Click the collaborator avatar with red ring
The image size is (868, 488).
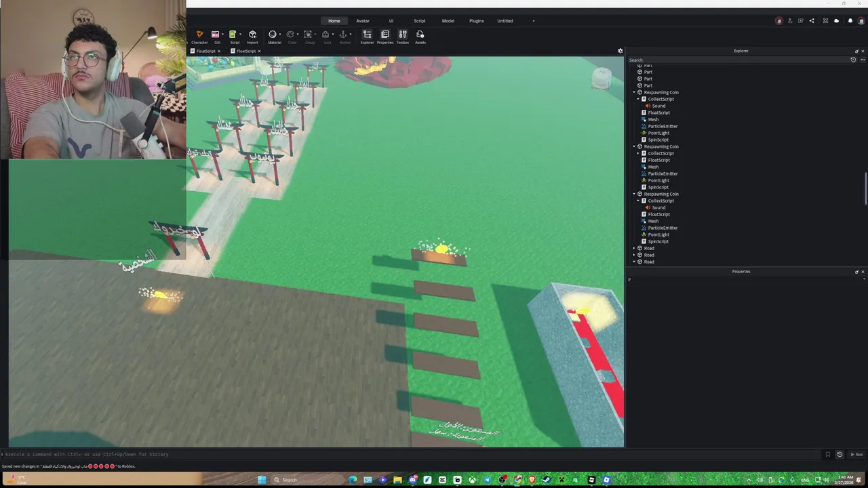pos(778,21)
